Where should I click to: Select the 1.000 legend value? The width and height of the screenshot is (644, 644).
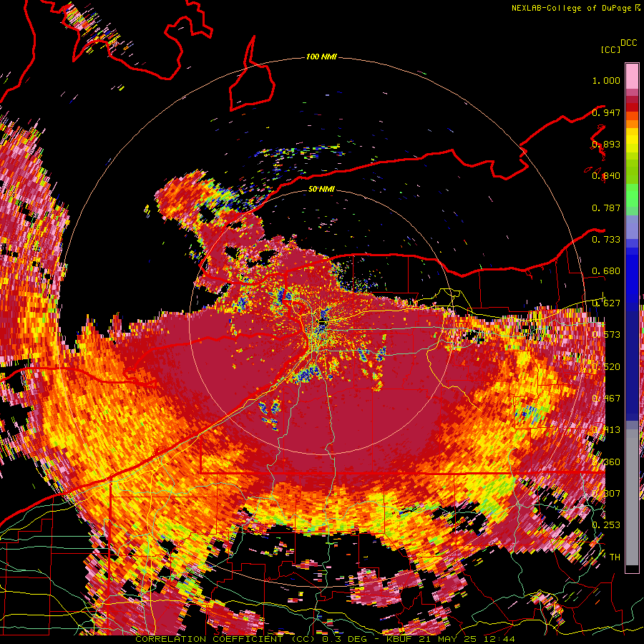point(606,80)
